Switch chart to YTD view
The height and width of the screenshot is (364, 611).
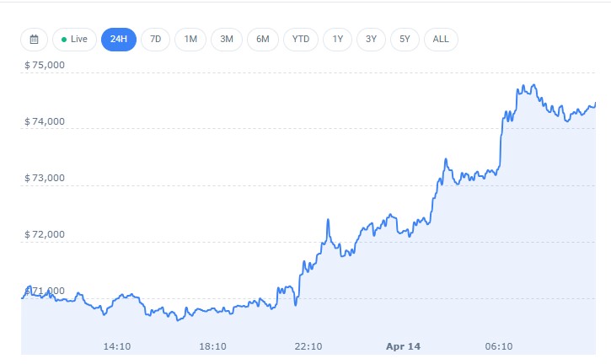301,40
